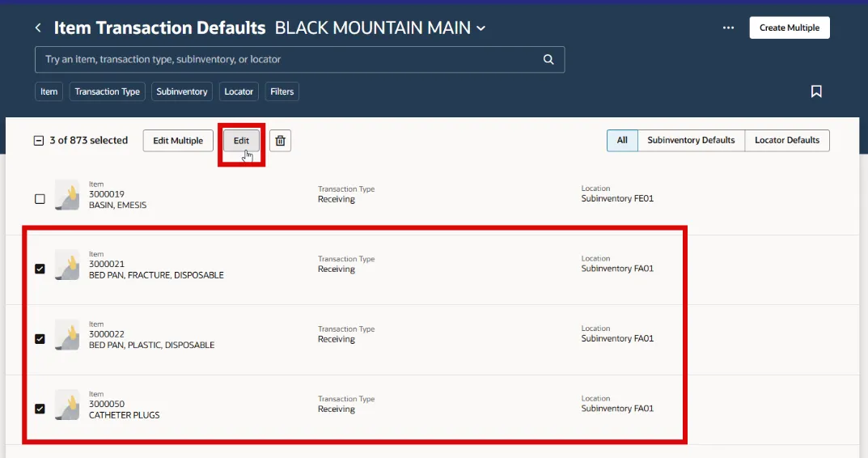
Task: Click item image for BASIN, EMESIS
Action: [67, 195]
